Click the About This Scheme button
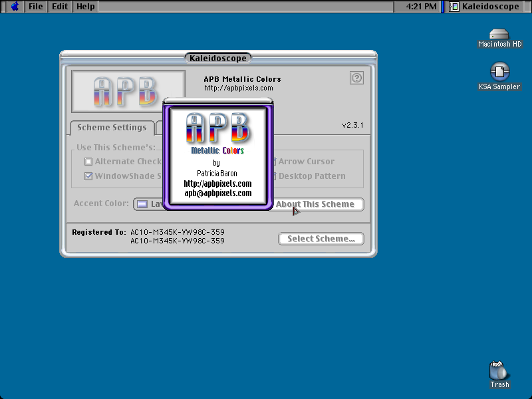532x399 pixels. click(319, 204)
